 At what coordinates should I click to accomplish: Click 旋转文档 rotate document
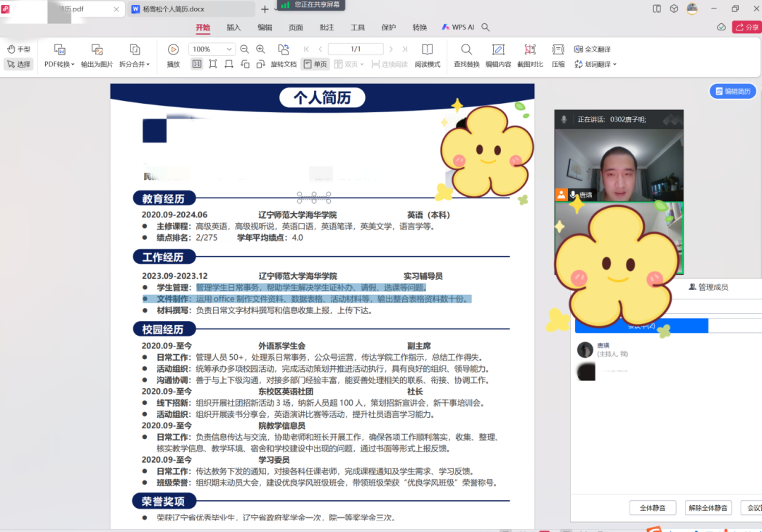coord(284,56)
